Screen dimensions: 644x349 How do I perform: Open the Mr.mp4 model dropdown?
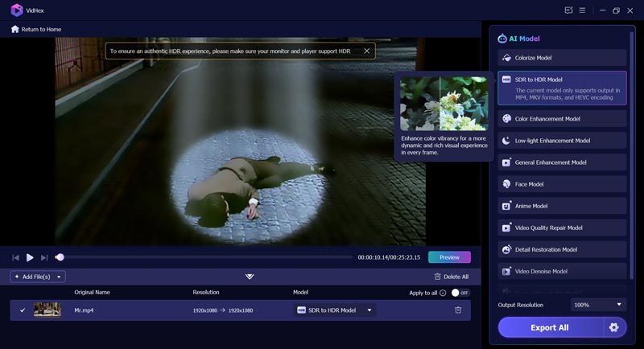[x=335, y=310]
